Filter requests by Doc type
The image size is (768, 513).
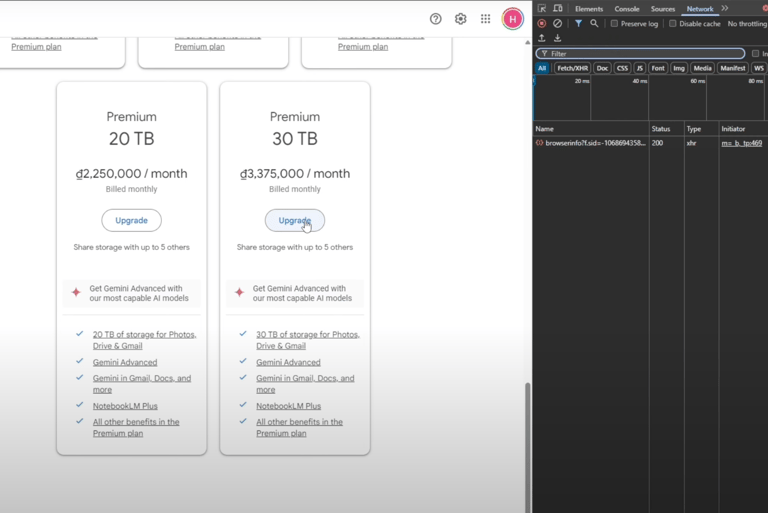tap(602, 68)
